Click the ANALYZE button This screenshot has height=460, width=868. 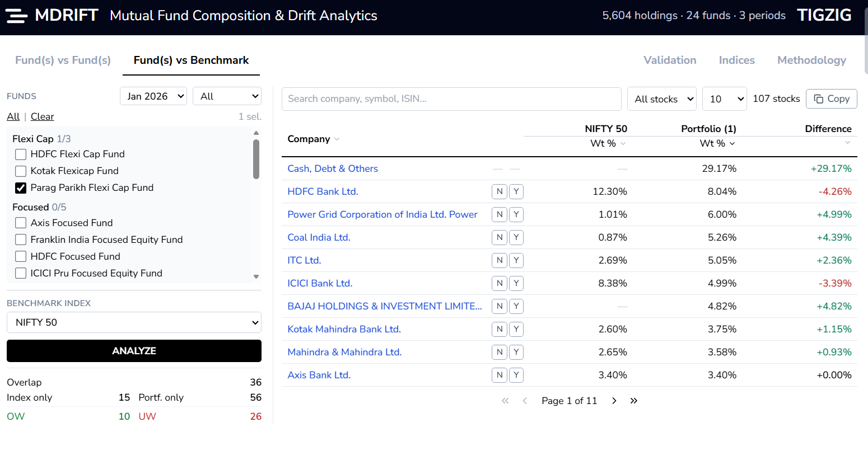point(134,351)
